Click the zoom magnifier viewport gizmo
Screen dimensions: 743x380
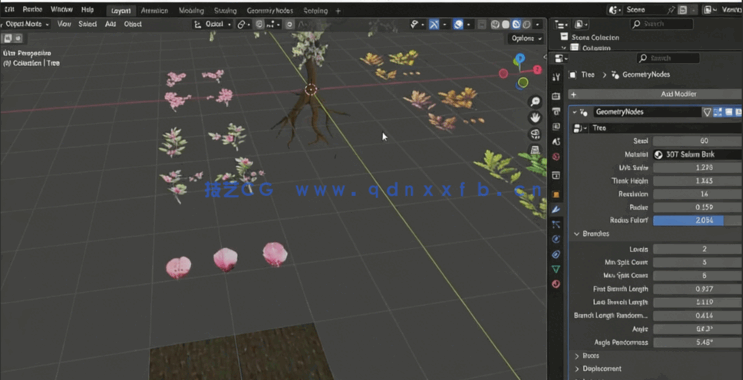[535, 101]
